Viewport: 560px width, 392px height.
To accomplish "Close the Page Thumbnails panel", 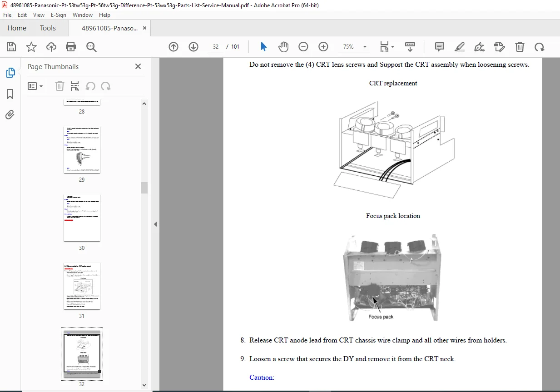I will click(x=138, y=66).
